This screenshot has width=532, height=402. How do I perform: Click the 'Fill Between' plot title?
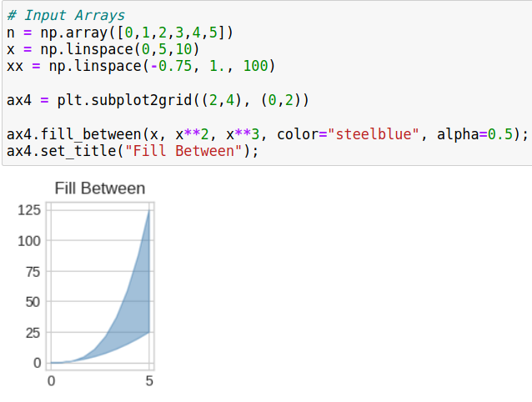click(x=100, y=188)
